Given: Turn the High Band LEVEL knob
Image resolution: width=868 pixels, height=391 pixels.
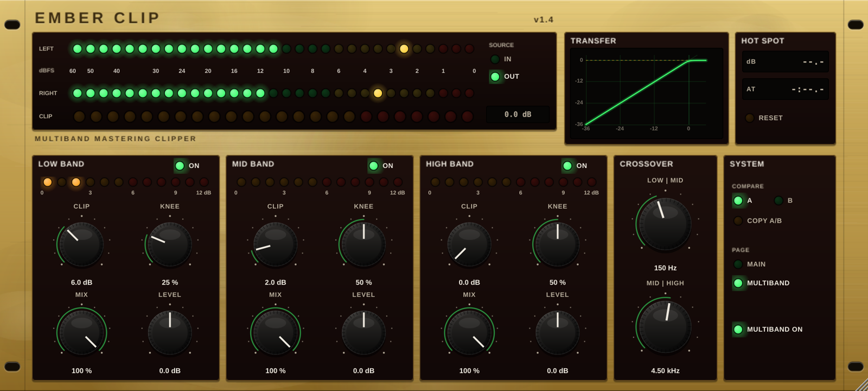Looking at the screenshot, I should [x=557, y=332].
